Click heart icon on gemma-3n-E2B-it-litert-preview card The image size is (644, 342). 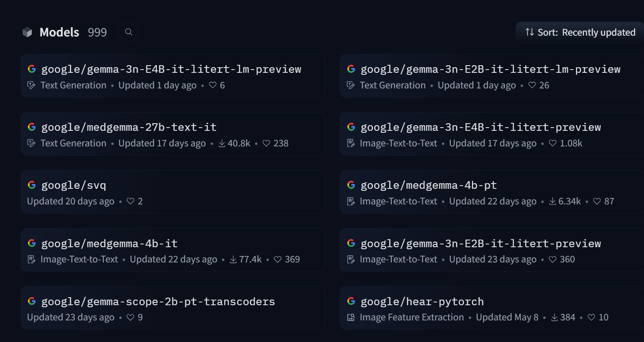tap(553, 259)
